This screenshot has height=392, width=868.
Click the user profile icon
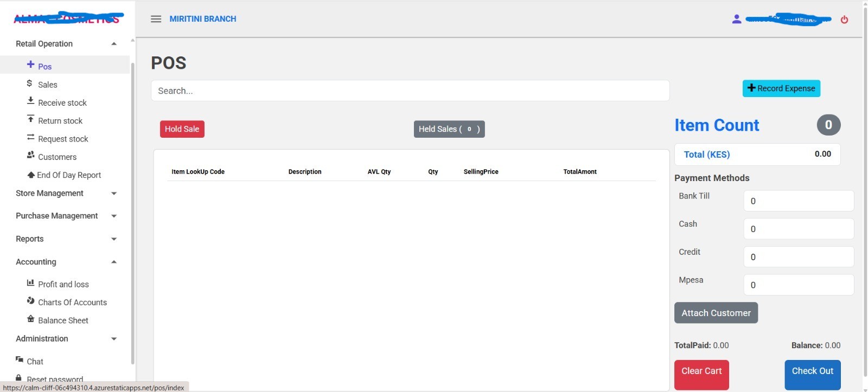click(x=736, y=19)
